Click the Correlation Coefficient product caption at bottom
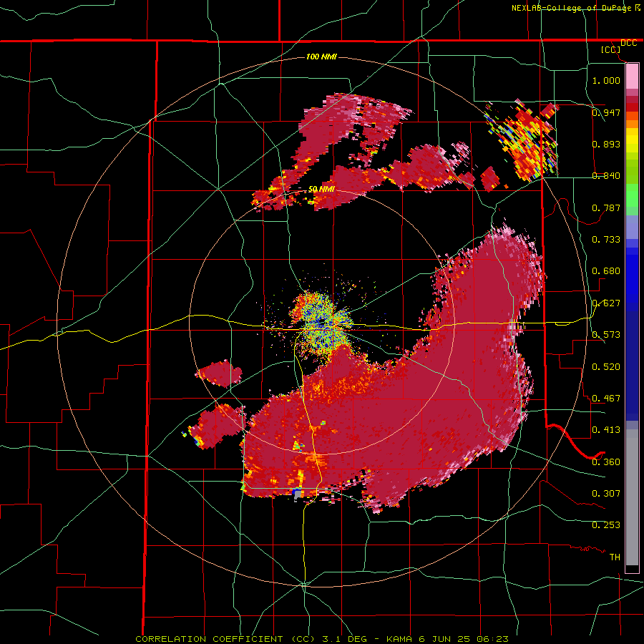 (x=322, y=639)
